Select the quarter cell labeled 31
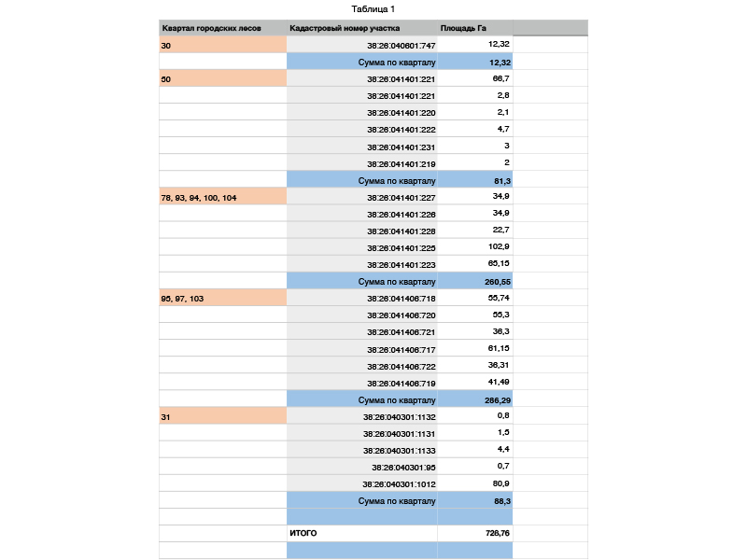This screenshot has height=560, width=747. pos(223,415)
